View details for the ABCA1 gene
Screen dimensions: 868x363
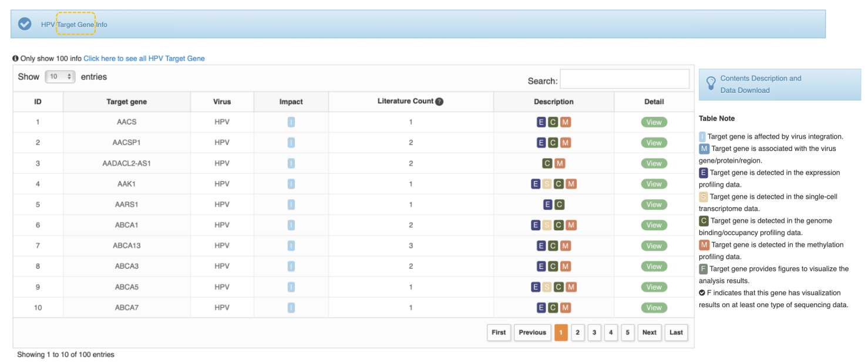click(654, 225)
